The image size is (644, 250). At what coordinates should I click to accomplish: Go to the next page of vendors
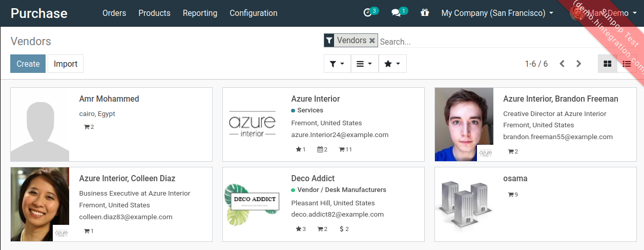(578, 64)
